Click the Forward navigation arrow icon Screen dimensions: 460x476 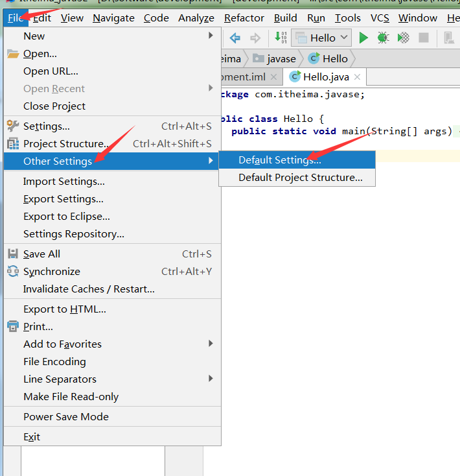(255, 38)
